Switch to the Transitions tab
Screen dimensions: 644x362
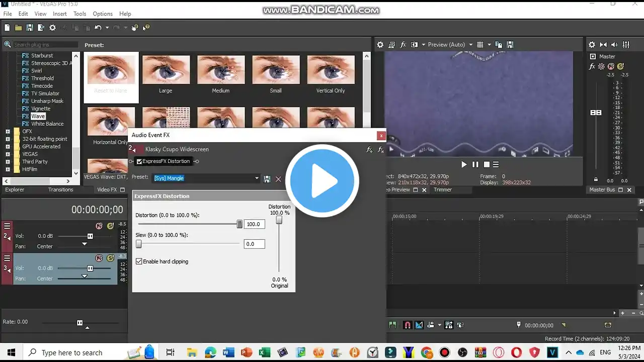tap(60, 190)
